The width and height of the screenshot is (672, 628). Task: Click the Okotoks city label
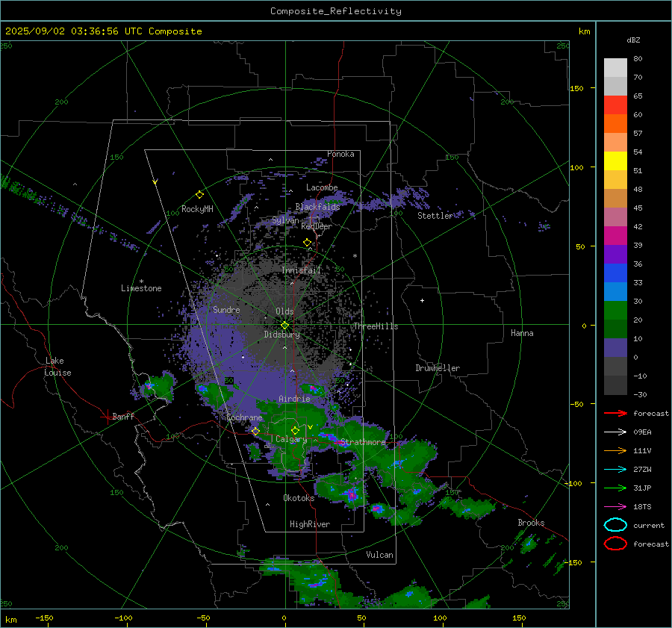[x=299, y=498]
